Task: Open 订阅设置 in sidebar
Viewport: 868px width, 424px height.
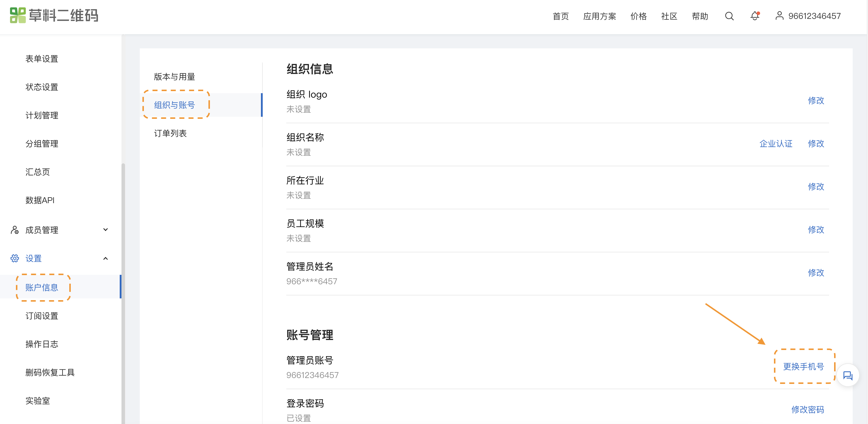Action: [x=42, y=316]
